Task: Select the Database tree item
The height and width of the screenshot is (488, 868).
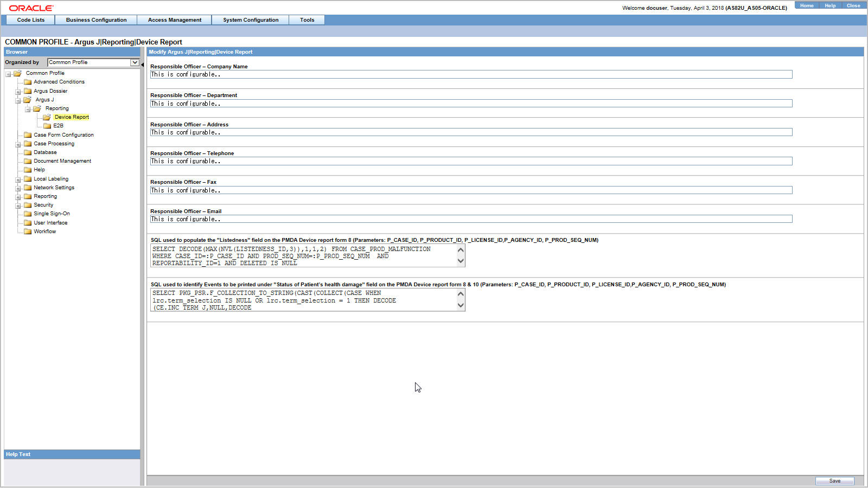Action: coord(45,152)
